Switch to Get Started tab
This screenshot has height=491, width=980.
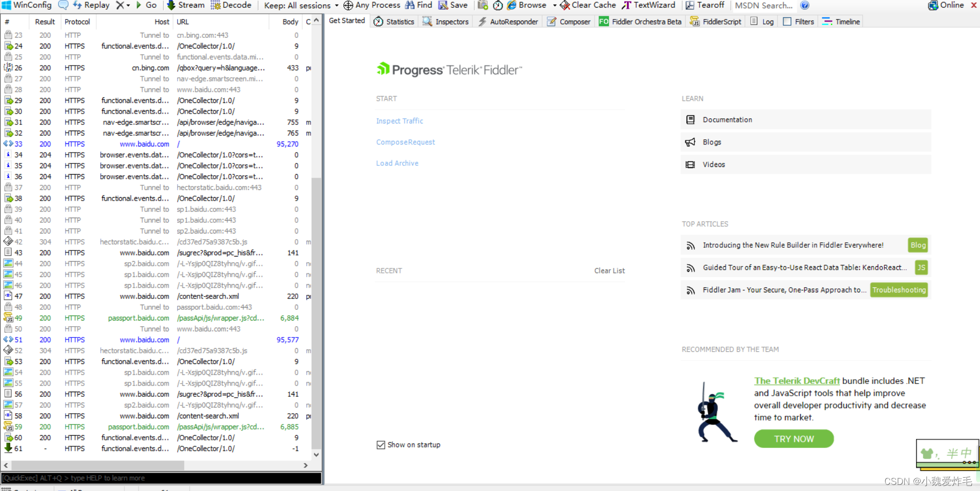pos(347,21)
